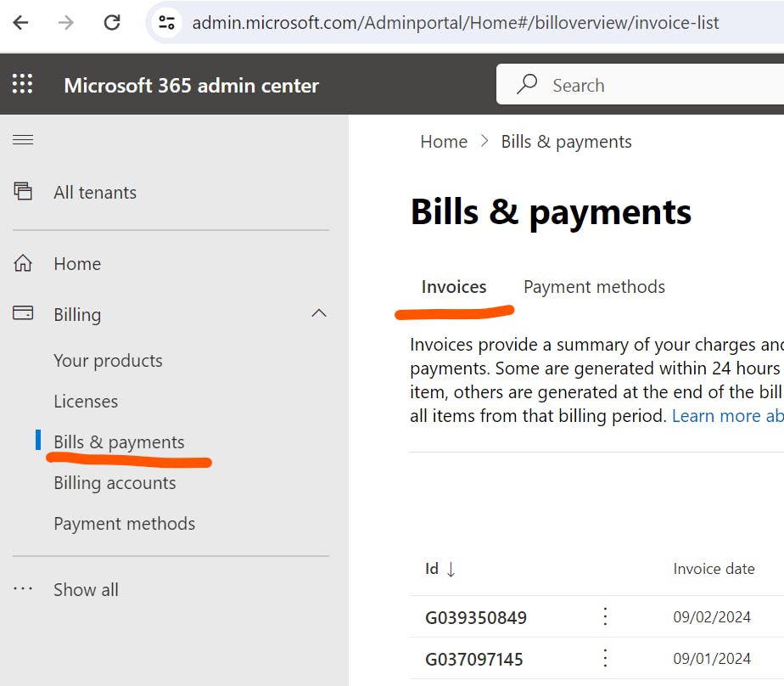Click the Show all ellipsis icon
This screenshot has width=784, height=686.
23,589
